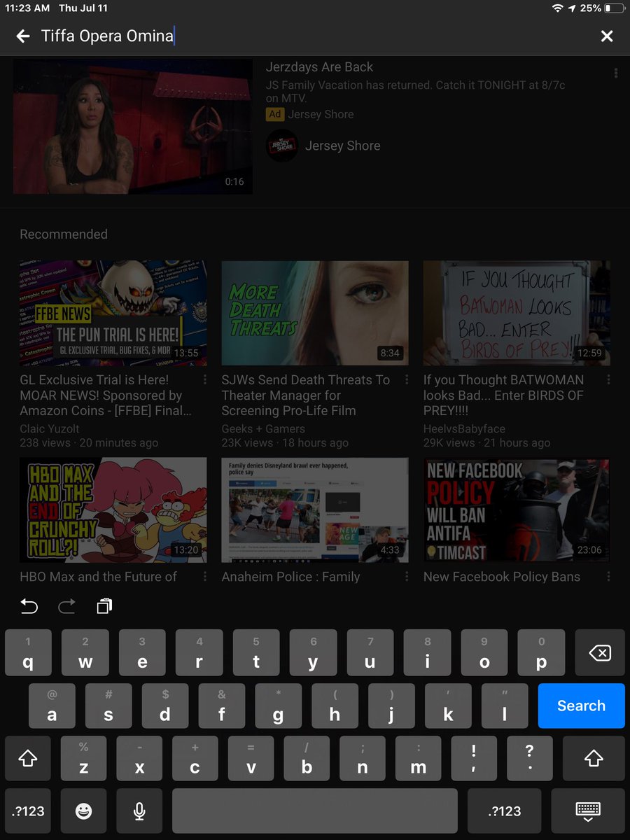Tap the p key
This screenshot has height=840, width=630.
pyautogui.click(x=541, y=653)
